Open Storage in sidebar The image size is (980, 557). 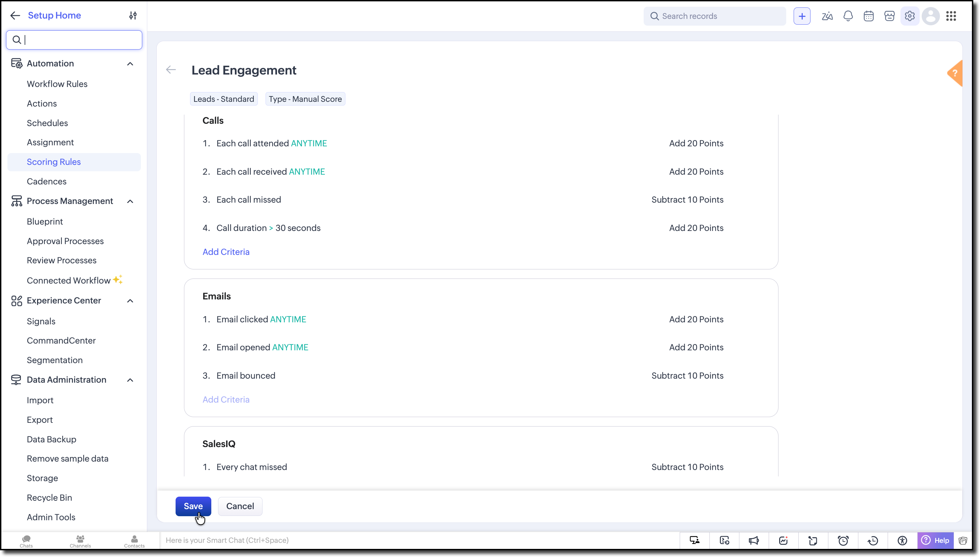(42, 478)
